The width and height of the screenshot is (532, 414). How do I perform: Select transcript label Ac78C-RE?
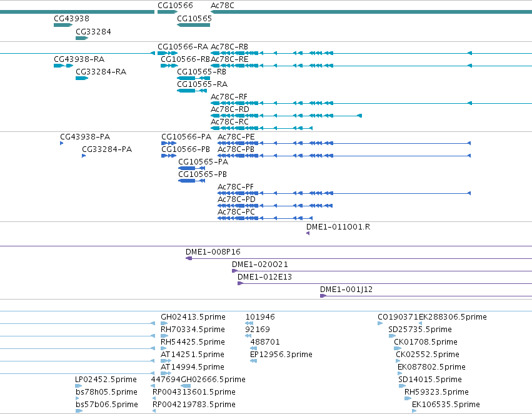tap(229, 59)
